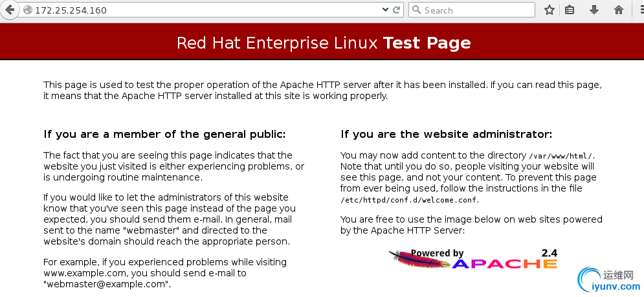
Task: Click the 'Red Hat Enterprise Linux Test Page' heading
Action: pyautogui.click(x=324, y=43)
